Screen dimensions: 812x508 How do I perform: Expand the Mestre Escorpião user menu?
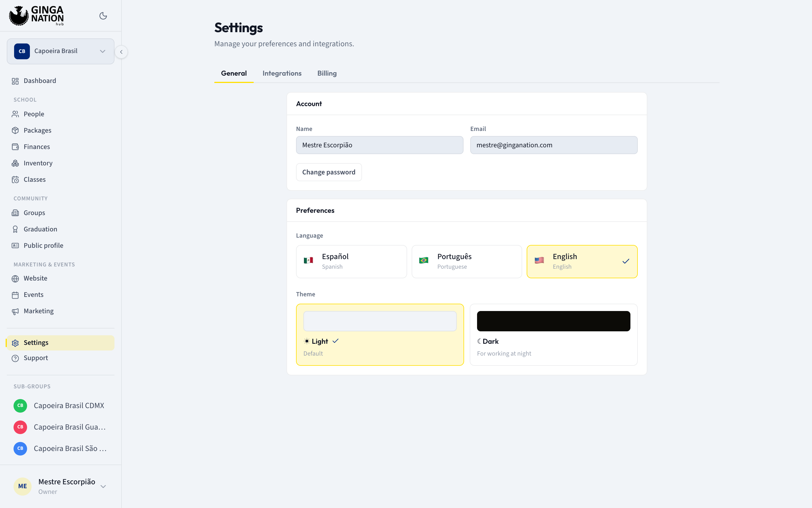coord(60,486)
